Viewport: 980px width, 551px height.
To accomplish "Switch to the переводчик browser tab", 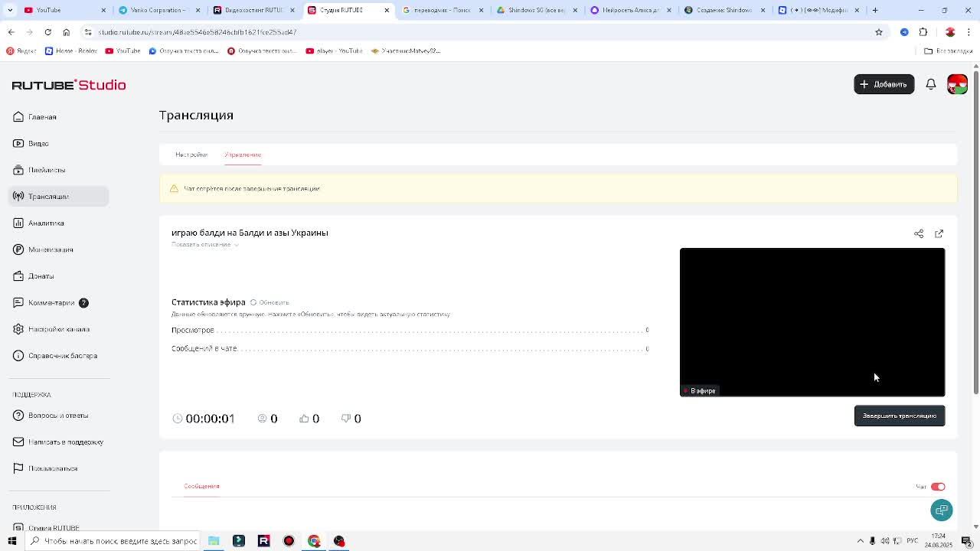I will pyautogui.click(x=443, y=10).
